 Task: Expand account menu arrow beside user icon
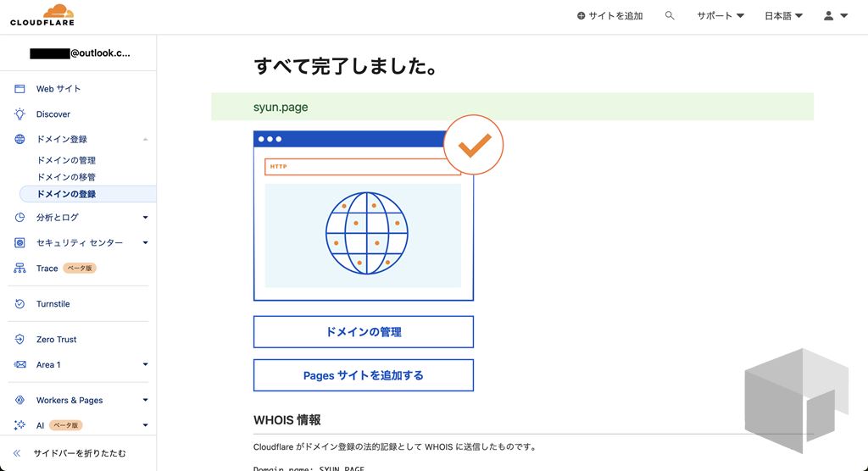(x=843, y=16)
